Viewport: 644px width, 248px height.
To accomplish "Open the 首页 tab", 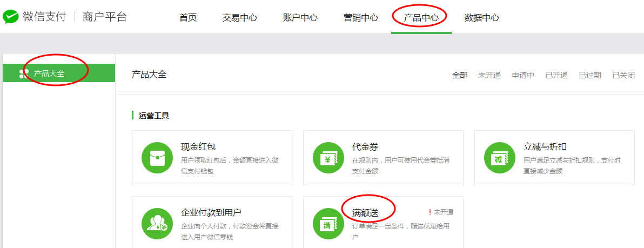I will (x=188, y=18).
